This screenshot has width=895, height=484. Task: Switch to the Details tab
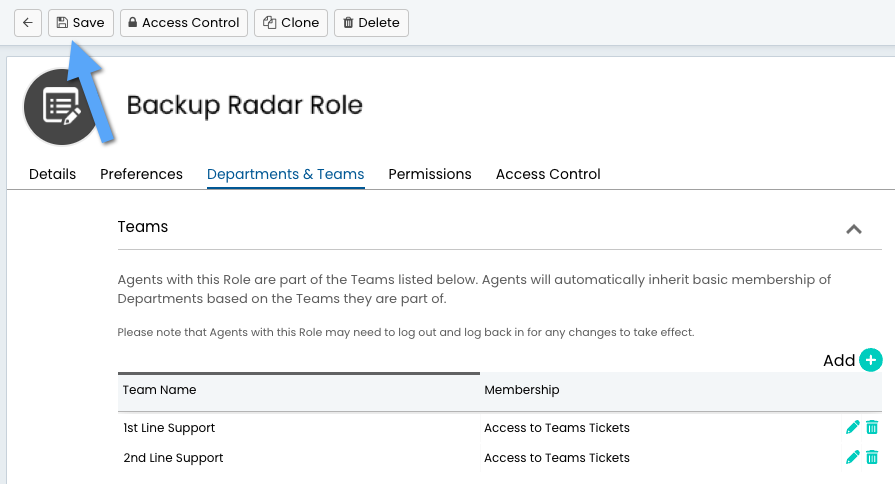point(53,174)
